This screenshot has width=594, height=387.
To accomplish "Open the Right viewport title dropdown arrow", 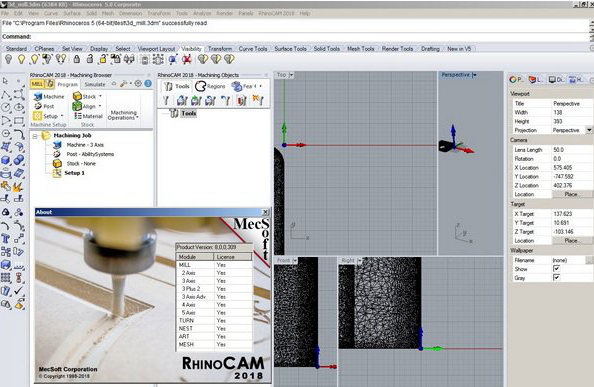I will pos(360,261).
